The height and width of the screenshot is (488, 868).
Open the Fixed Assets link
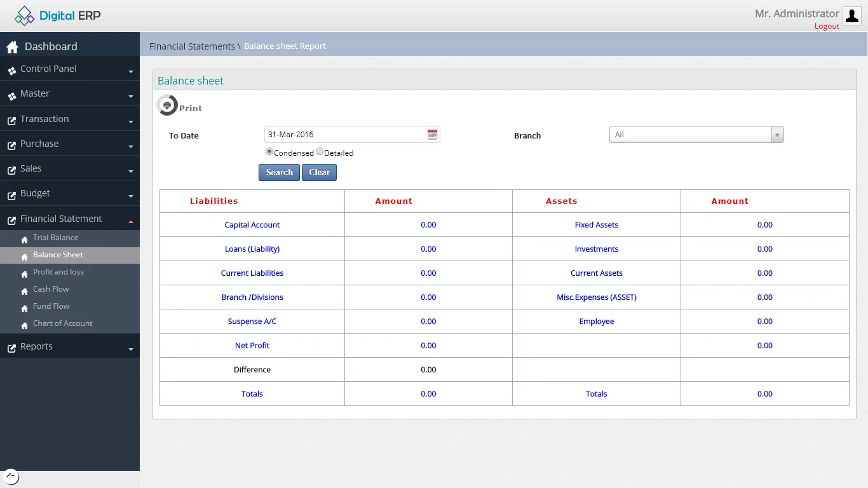(x=597, y=225)
